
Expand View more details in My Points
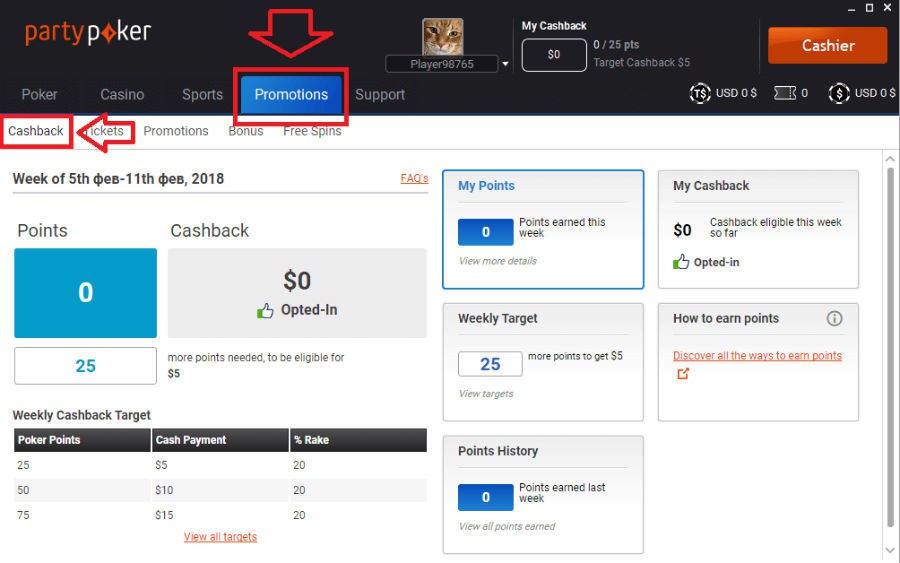coord(497,261)
